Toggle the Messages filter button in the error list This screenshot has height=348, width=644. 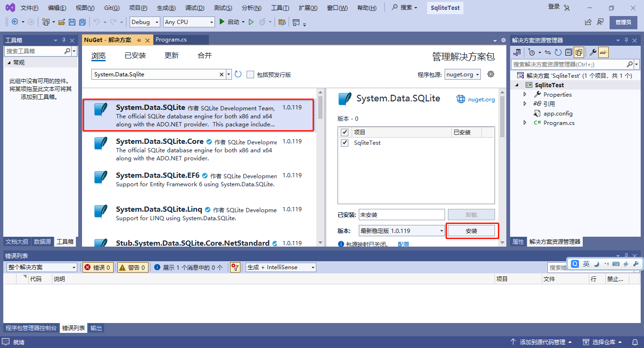tap(189, 267)
